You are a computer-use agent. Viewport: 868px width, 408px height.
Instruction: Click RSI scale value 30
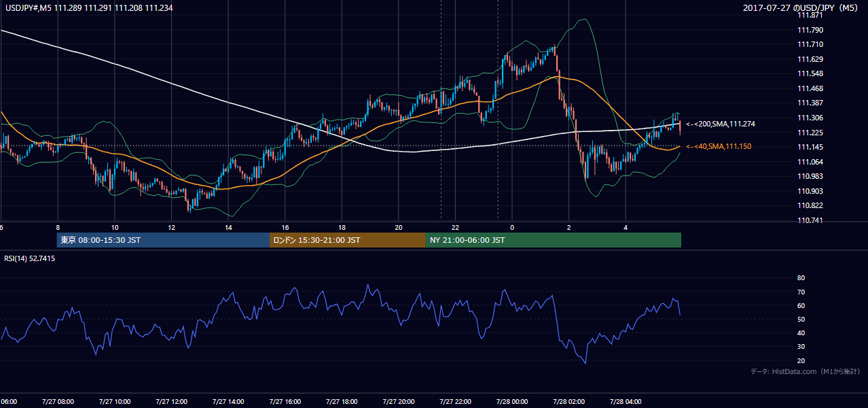pyautogui.click(x=801, y=347)
